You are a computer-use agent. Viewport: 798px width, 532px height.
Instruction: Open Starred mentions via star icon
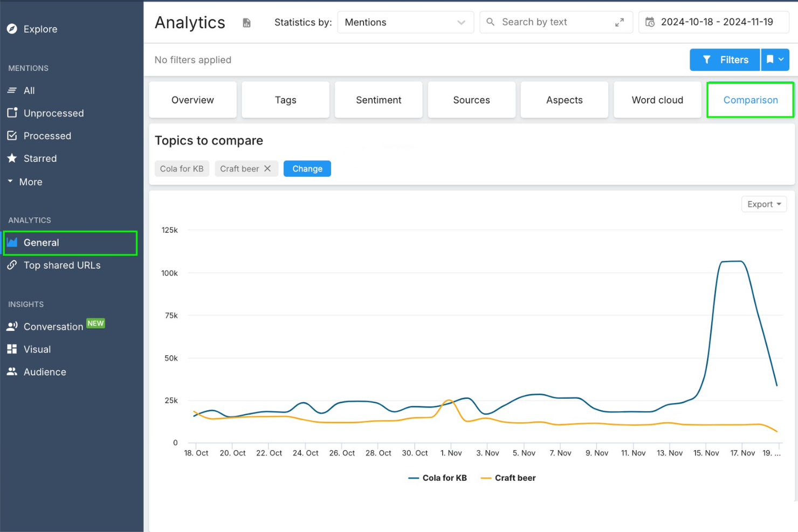click(12, 158)
